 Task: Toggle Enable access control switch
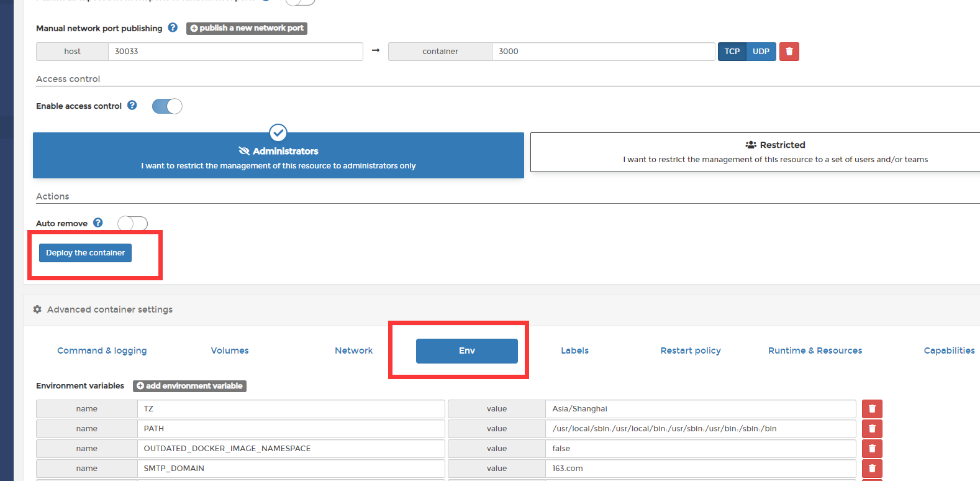point(167,106)
